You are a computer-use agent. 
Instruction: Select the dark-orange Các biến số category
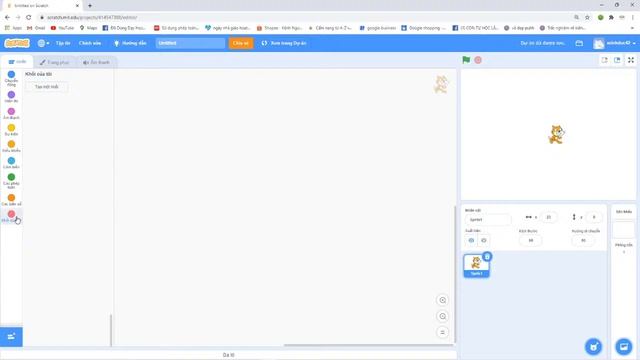pyautogui.click(x=11, y=200)
